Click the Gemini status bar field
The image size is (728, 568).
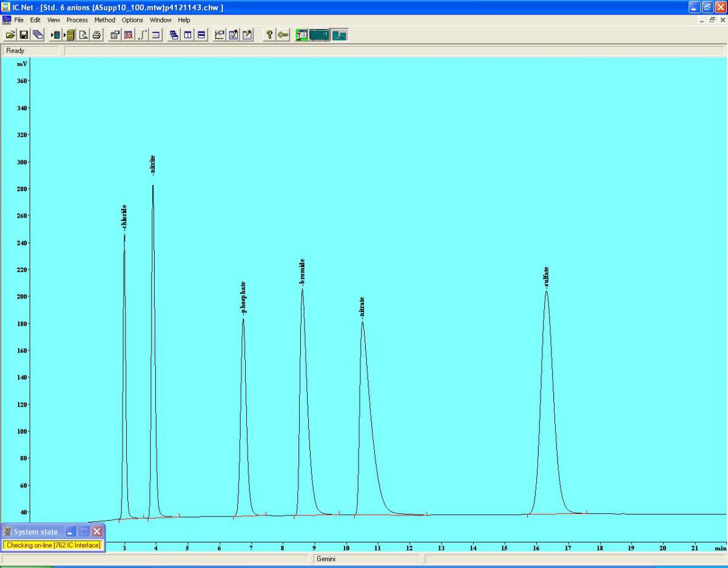click(366, 559)
